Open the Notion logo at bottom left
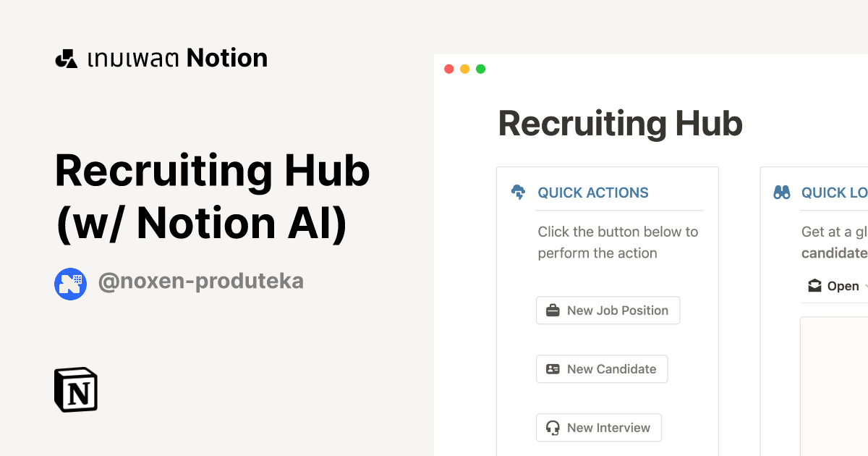This screenshot has width=868, height=456. 75,389
